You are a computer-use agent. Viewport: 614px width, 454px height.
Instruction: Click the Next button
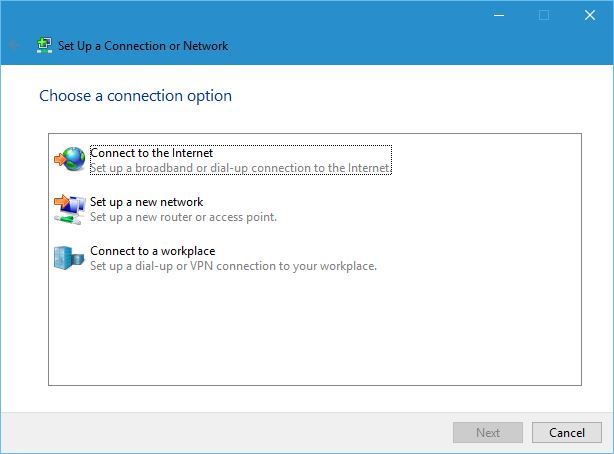point(488,432)
